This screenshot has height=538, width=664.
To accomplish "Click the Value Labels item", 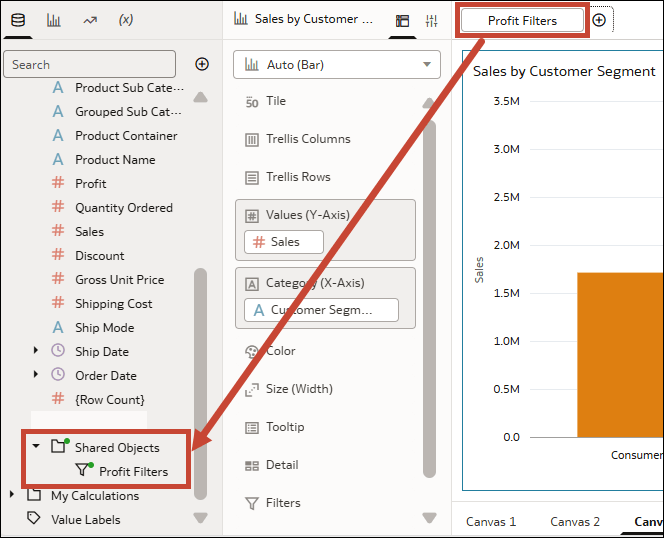I will 86,520.
